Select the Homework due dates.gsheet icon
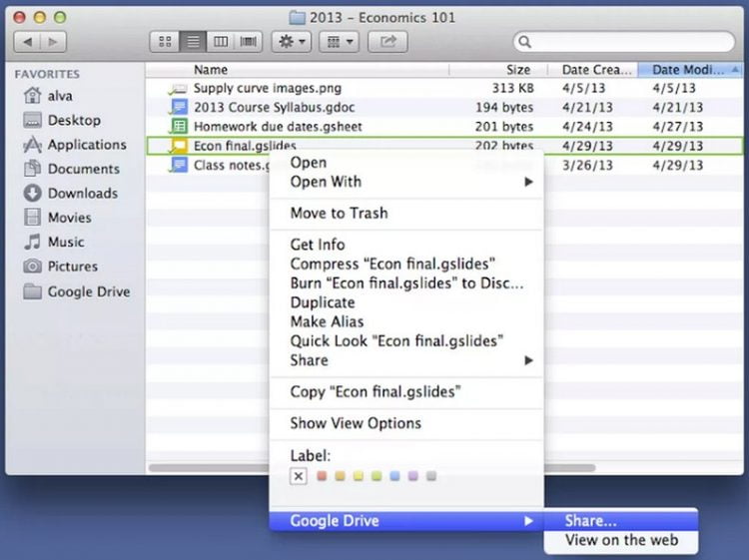This screenshot has height=560, width=749. tap(179, 127)
